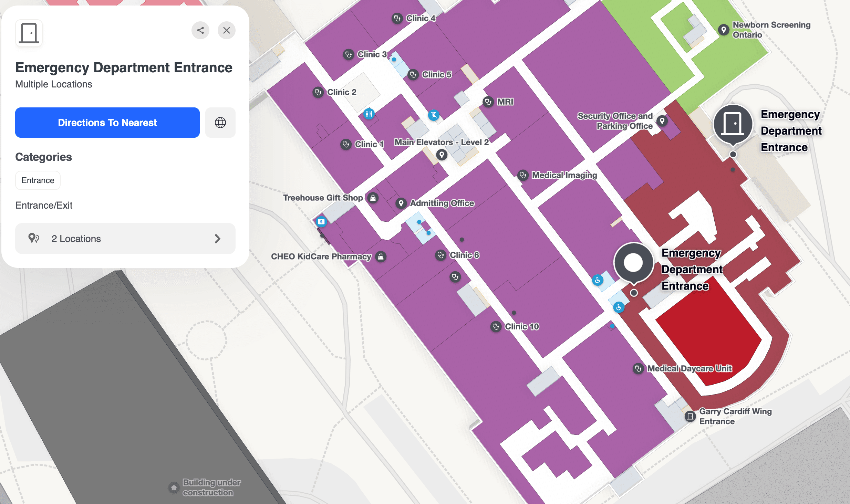Click Newborn Screening Ontario label

771,30
